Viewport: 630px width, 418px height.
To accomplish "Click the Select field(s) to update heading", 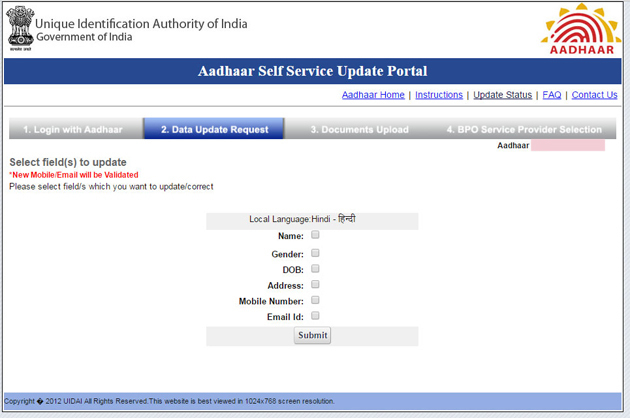I will tap(68, 162).
